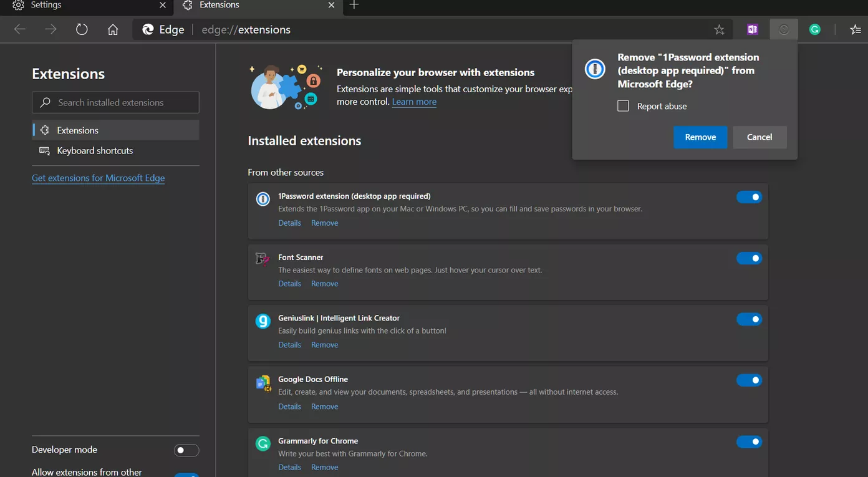Toggle off Google Docs Offline extension

[x=749, y=380]
